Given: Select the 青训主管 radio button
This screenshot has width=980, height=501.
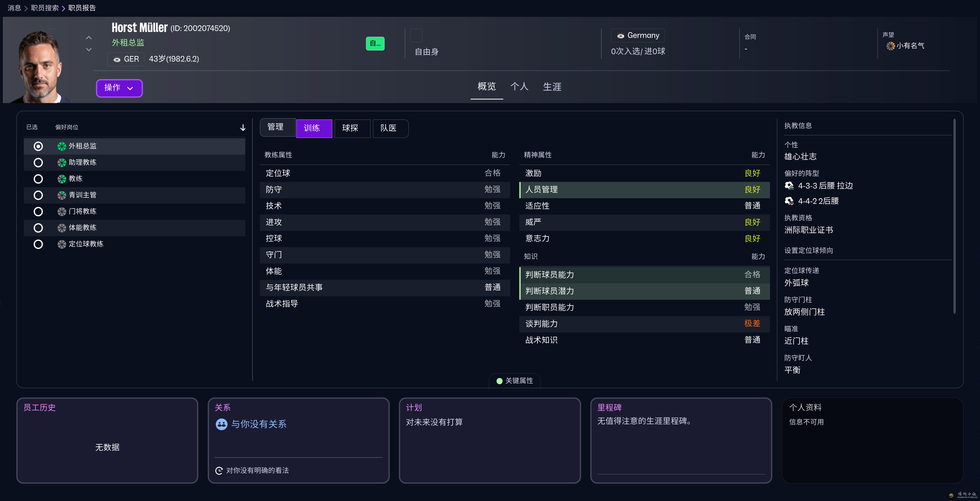Looking at the screenshot, I should pos(38,195).
